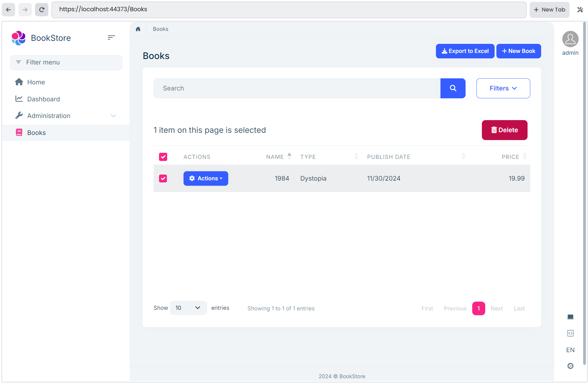The image size is (588, 383).
Task: Delete the selected book
Action: (504, 130)
